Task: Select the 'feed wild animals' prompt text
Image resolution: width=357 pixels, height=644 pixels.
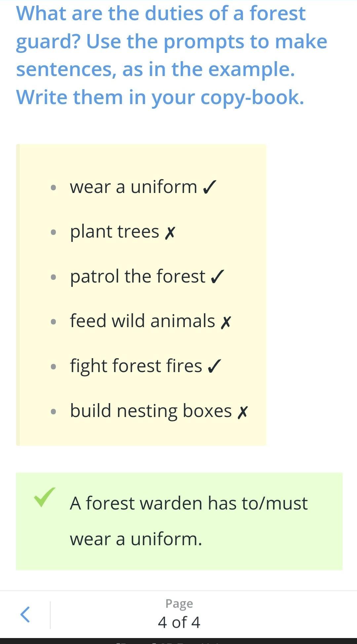Action: 142,321
